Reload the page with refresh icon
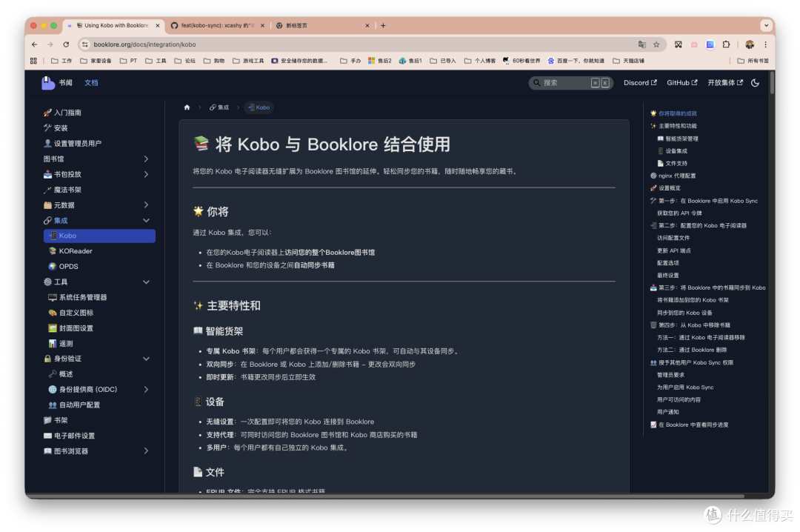 (x=66, y=44)
